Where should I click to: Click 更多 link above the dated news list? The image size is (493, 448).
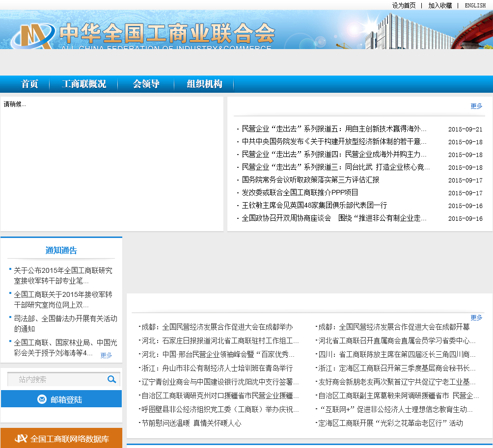coord(476,106)
